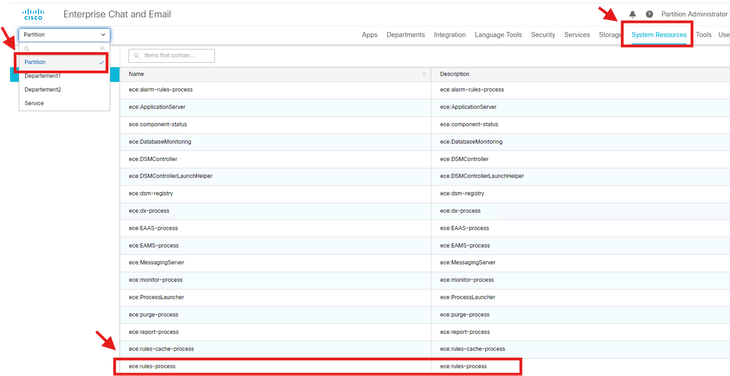Image resolution: width=730 pixels, height=376 pixels.
Task: Open ece:EAAS-process in the Name column
Action: (153, 228)
